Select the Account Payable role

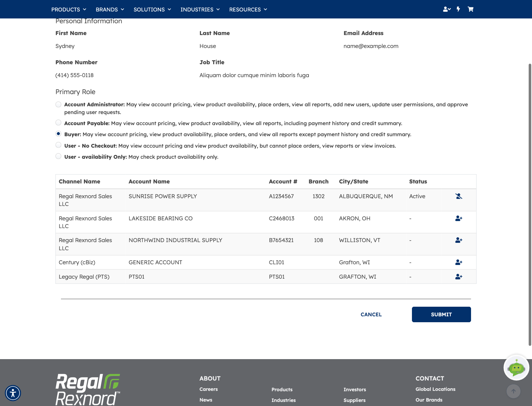click(x=58, y=123)
